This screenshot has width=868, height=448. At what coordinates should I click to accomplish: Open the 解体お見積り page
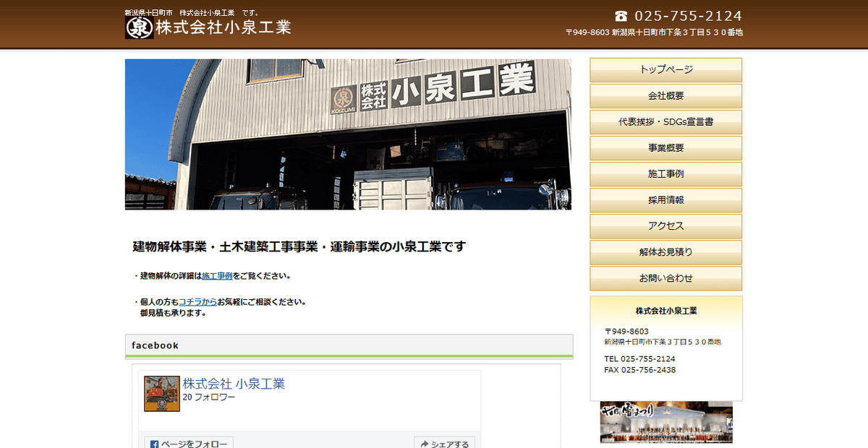click(x=665, y=252)
